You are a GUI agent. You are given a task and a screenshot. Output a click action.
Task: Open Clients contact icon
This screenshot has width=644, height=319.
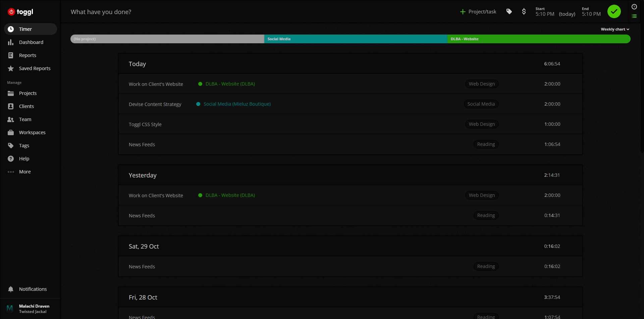point(11,106)
